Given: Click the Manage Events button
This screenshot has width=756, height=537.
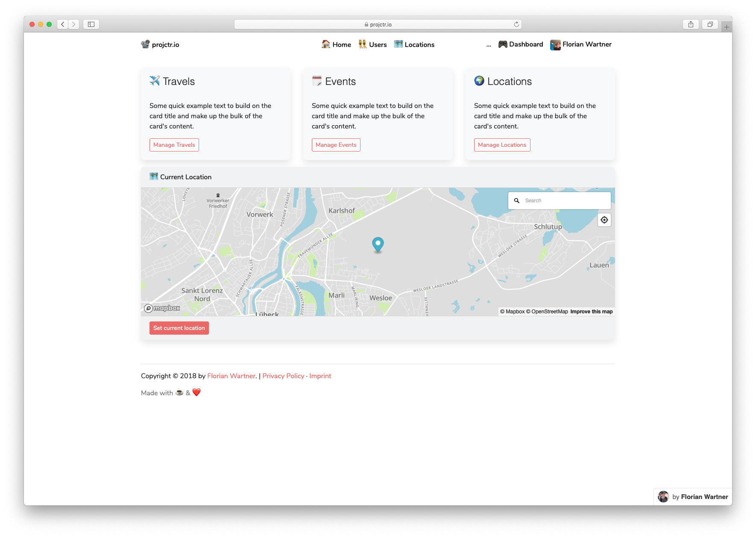Looking at the screenshot, I should [336, 145].
